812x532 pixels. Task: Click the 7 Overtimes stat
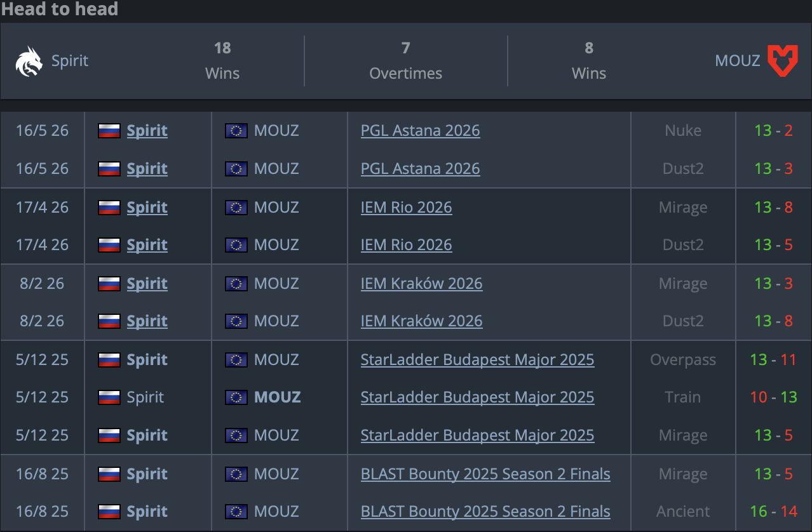click(x=406, y=61)
